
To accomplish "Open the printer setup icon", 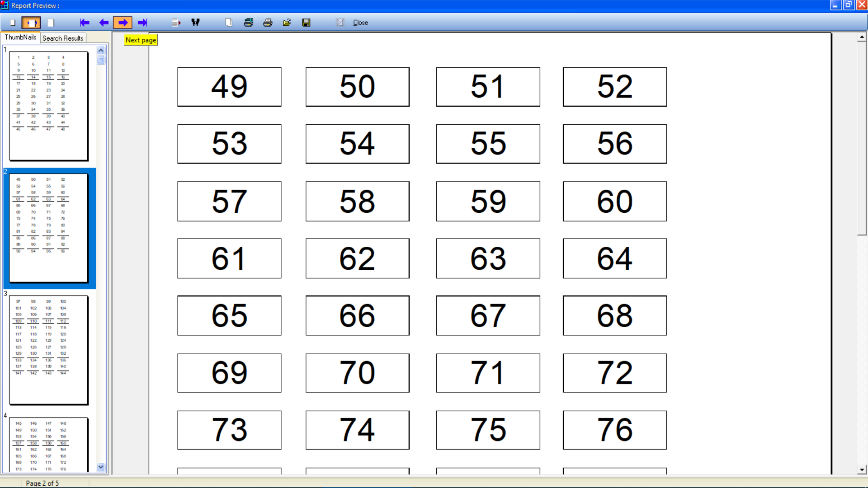I will point(249,23).
